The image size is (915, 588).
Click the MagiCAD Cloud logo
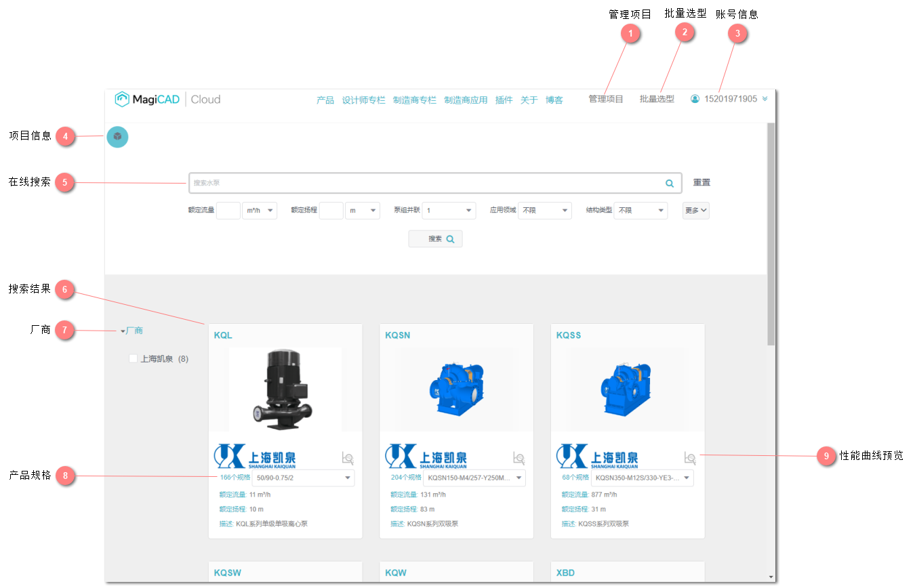(x=167, y=100)
